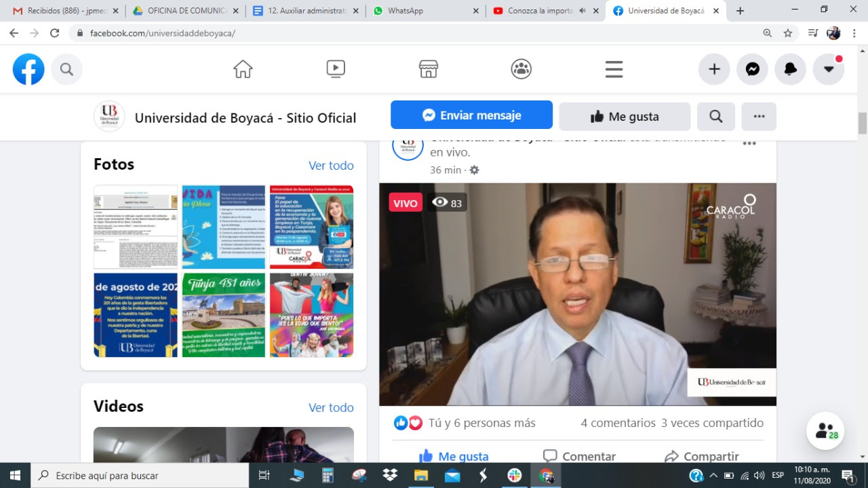Open Facebook home via the logo
Viewport: 868px width, 488px height.
click(x=28, y=69)
